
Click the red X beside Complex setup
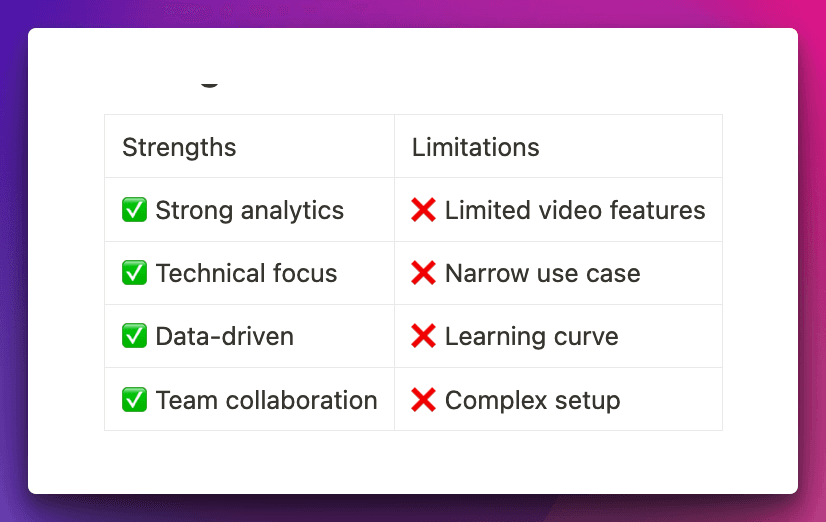coord(423,400)
